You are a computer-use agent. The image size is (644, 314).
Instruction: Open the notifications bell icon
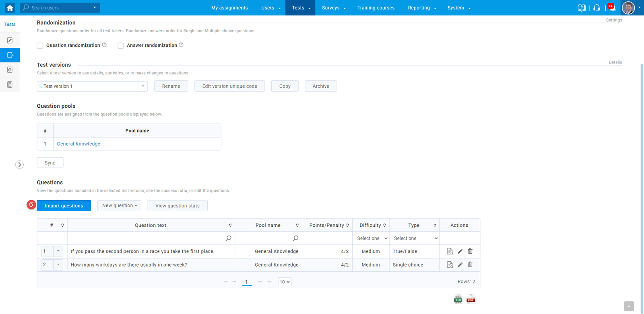point(612,8)
